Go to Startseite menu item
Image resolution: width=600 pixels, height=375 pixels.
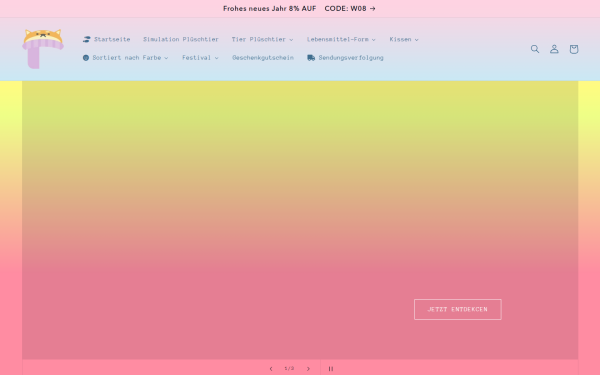coord(107,39)
